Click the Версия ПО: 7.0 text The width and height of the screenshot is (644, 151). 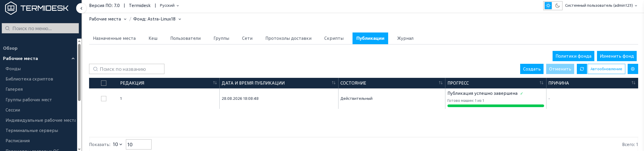coord(104,6)
